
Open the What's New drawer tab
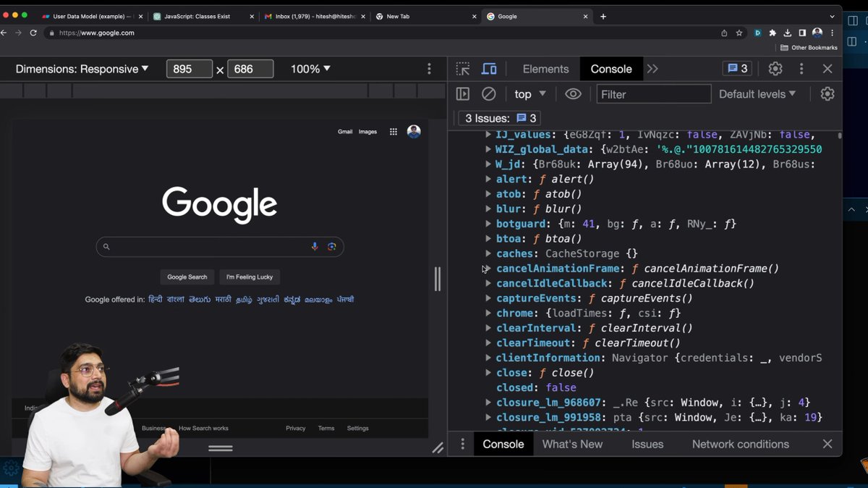[572, 444]
